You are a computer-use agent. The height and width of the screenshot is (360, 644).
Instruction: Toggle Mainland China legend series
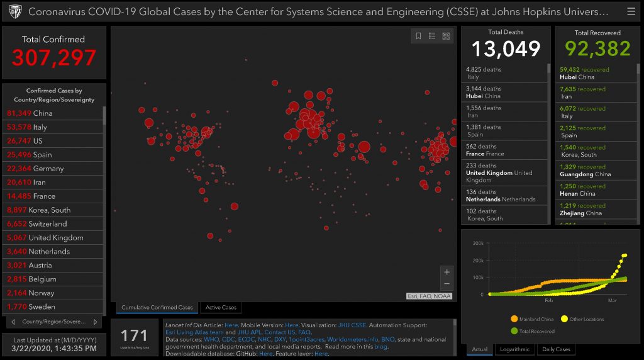[532, 319]
